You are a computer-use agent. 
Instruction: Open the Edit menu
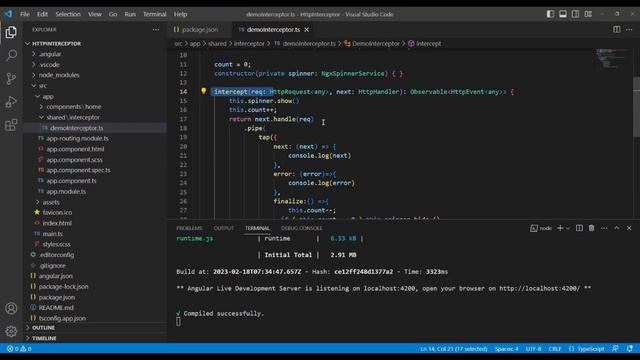pos(42,14)
